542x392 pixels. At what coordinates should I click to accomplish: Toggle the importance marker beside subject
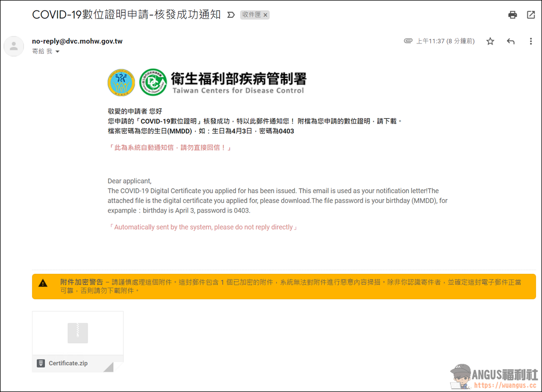coord(231,15)
